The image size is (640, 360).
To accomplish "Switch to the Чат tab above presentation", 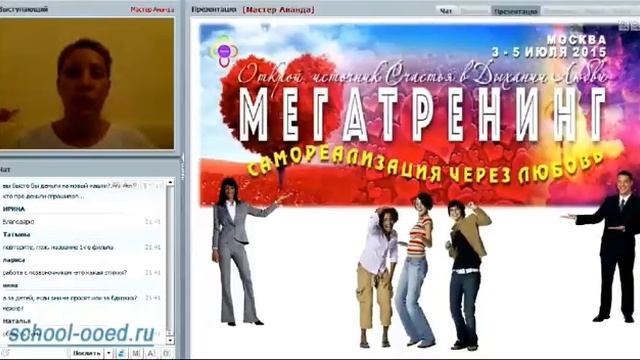I will coord(446,11).
